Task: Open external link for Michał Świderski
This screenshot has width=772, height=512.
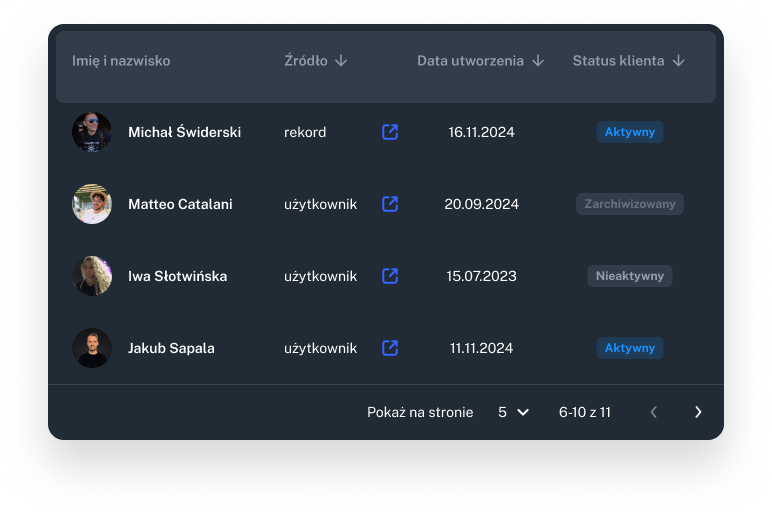Action: (x=390, y=132)
